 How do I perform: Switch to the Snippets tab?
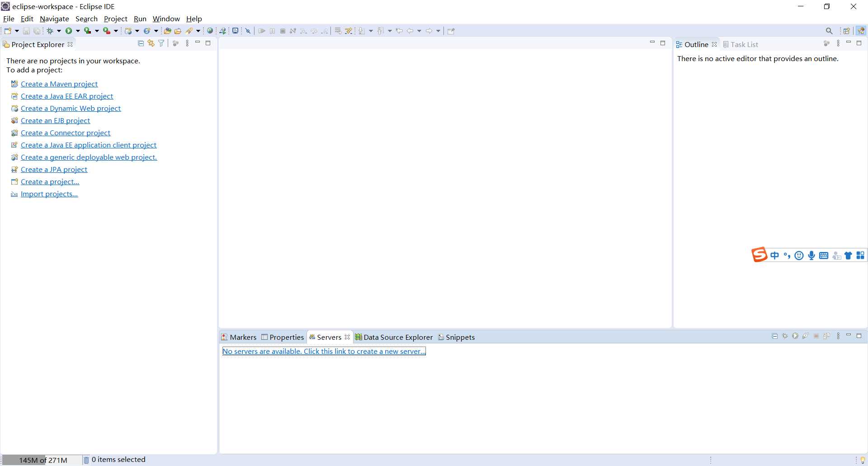pos(456,337)
